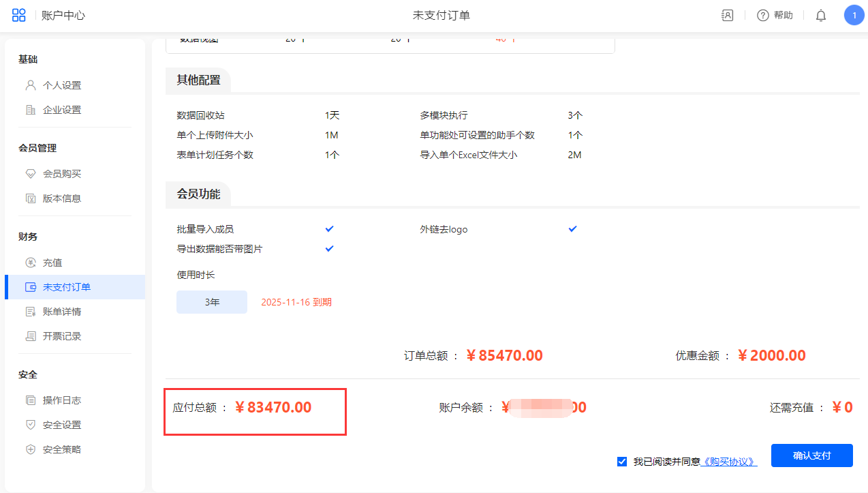Open the notification bell
The height and width of the screenshot is (493, 868).
pos(821,16)
